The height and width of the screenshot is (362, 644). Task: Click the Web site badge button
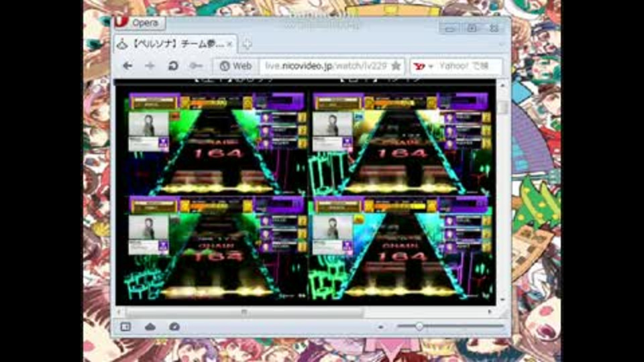coord(235,66)
